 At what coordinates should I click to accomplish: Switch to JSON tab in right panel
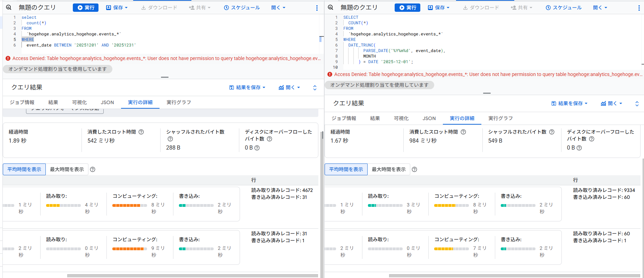click(x=429, y=118)
